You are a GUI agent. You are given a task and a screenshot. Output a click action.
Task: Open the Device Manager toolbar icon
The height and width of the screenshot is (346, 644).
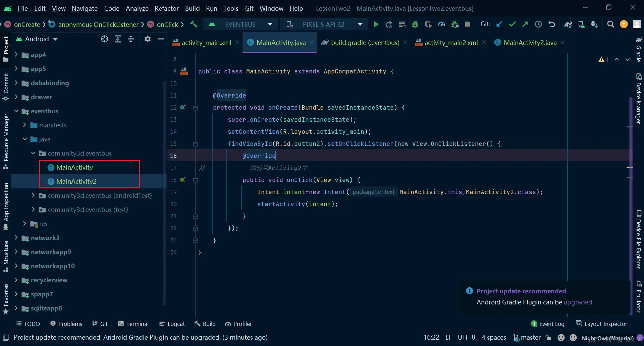pyautogui.click(x=581, y=24)
